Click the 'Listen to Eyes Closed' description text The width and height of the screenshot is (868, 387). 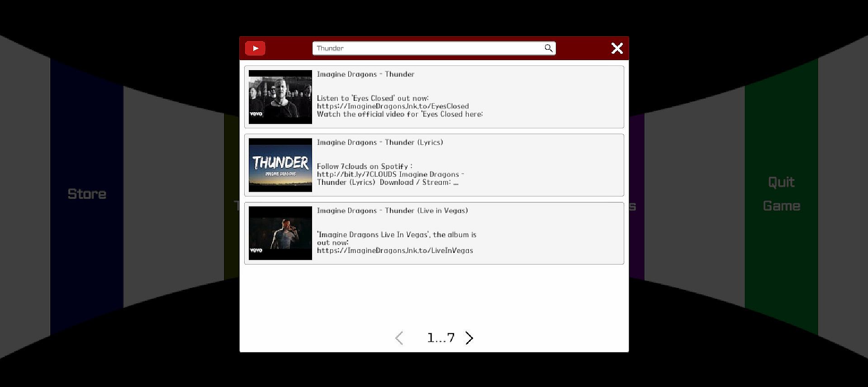tap(400, 106)
